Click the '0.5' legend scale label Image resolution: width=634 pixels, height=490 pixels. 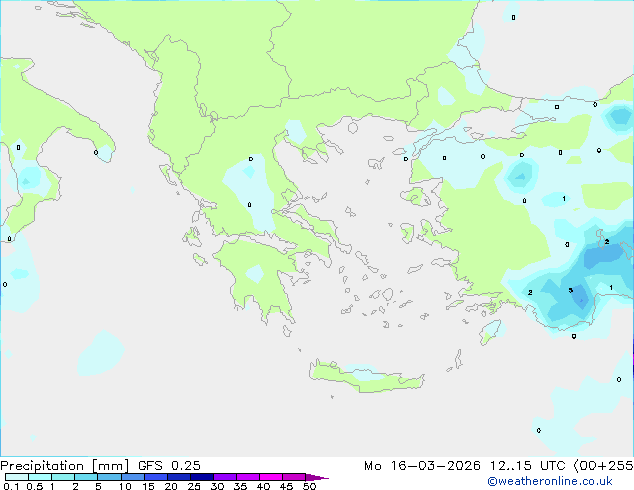35,486
